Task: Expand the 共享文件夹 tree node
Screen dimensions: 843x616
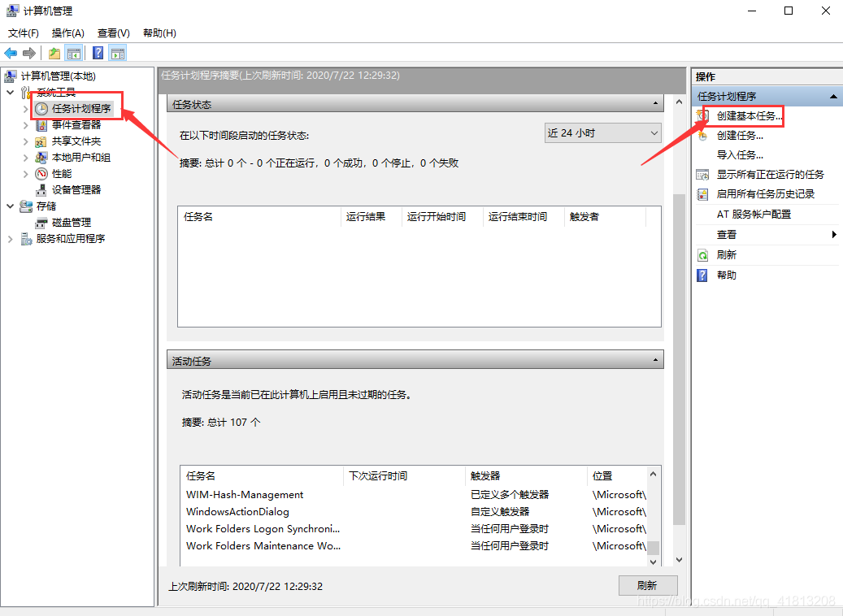Action: coord(25,141)
